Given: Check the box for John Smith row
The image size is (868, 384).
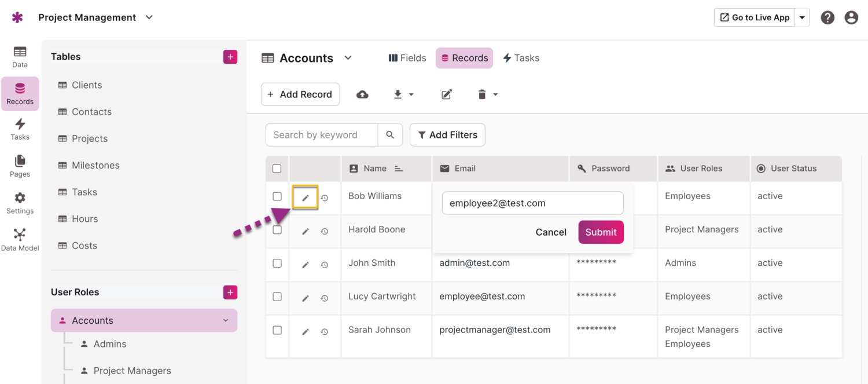Looking at the screenshot, I should 277,264.
